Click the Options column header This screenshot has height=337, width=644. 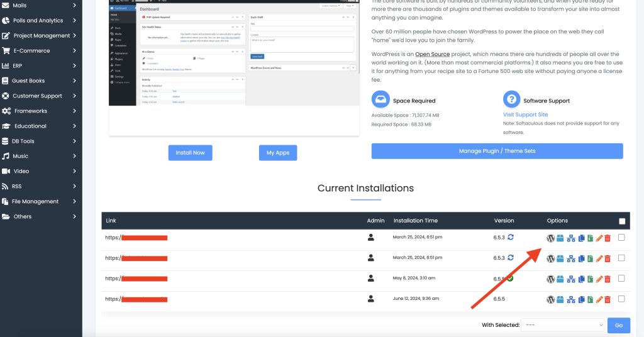[x=557, y=221]
